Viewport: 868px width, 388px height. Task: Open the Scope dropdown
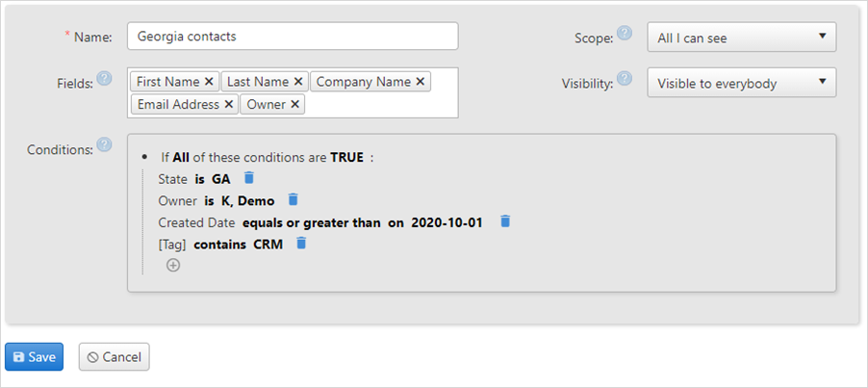point(742,38)
